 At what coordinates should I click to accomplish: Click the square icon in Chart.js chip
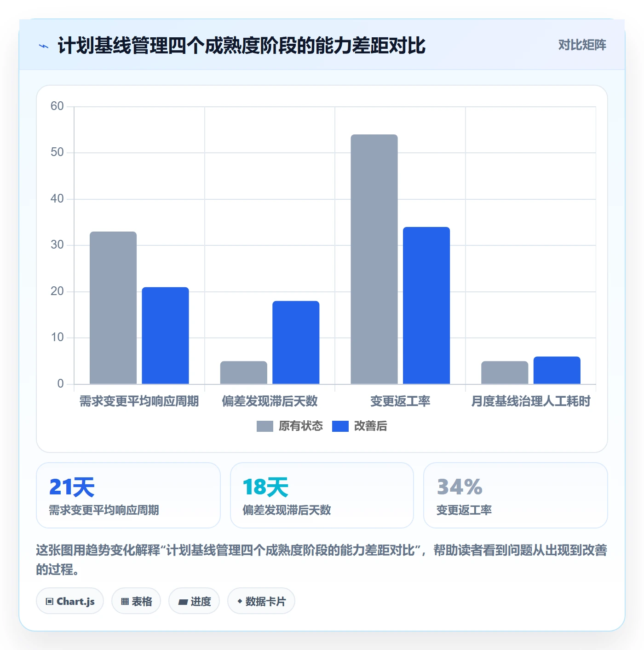tap(50, 602)
